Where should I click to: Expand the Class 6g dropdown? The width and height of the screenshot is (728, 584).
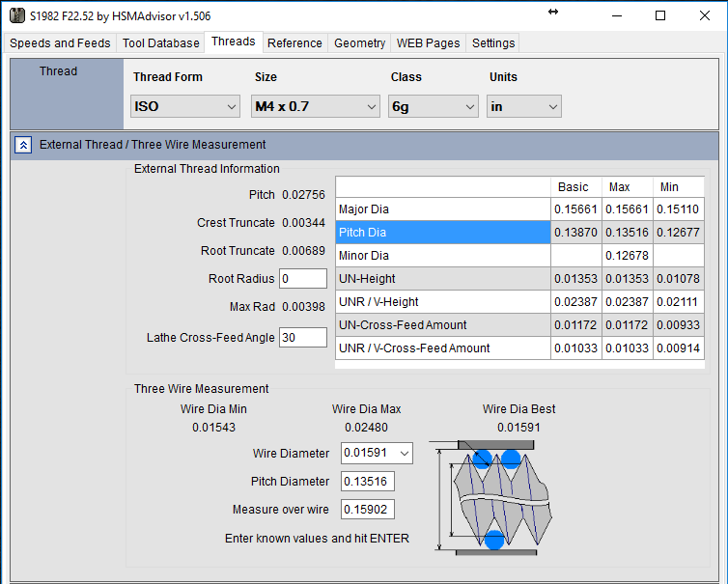[x=432, y=106]
